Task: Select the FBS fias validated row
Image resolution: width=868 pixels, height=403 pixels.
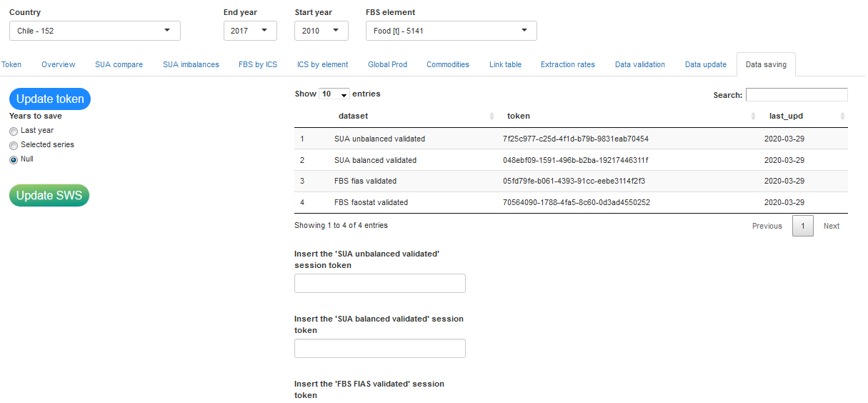Action: point(365,181)
